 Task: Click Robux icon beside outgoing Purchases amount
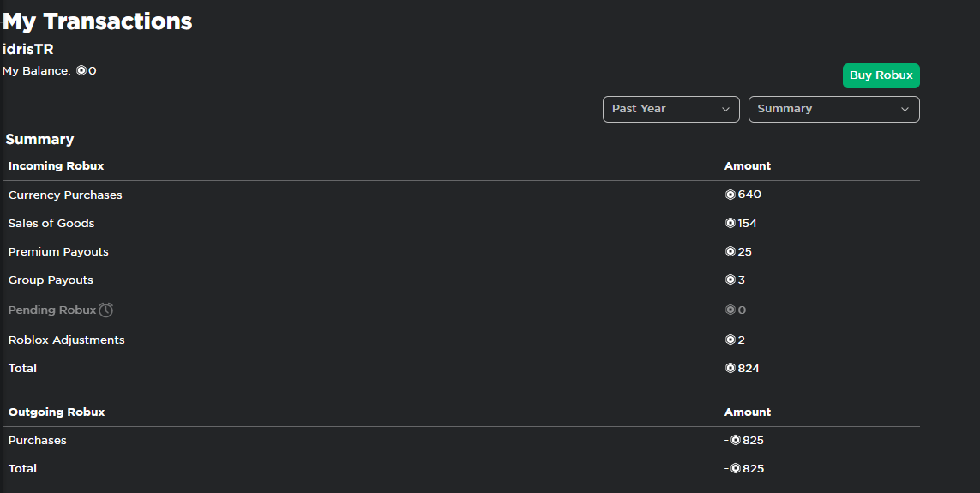pos(736,440)
